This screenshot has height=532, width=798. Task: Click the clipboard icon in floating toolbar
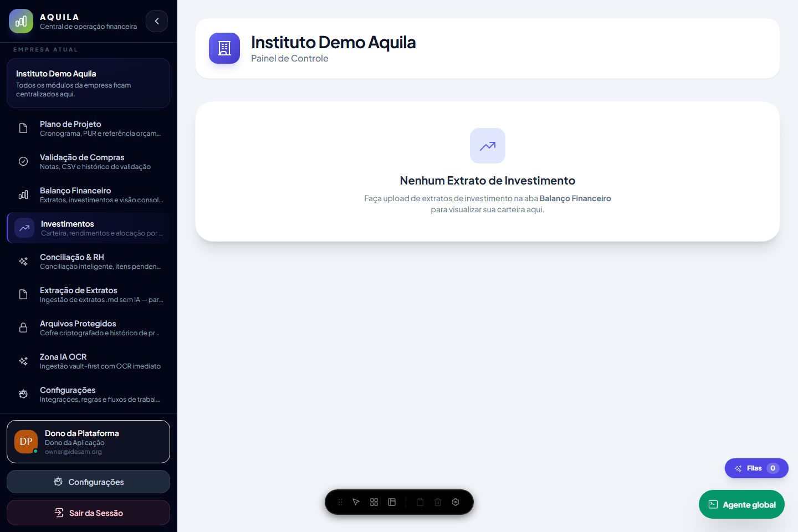point(420,502)
